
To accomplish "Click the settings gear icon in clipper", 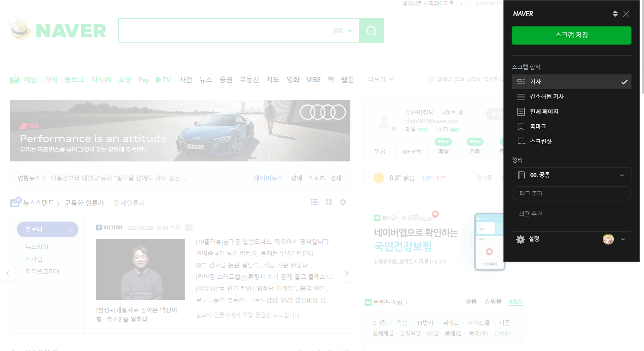I will coord(521,239).
